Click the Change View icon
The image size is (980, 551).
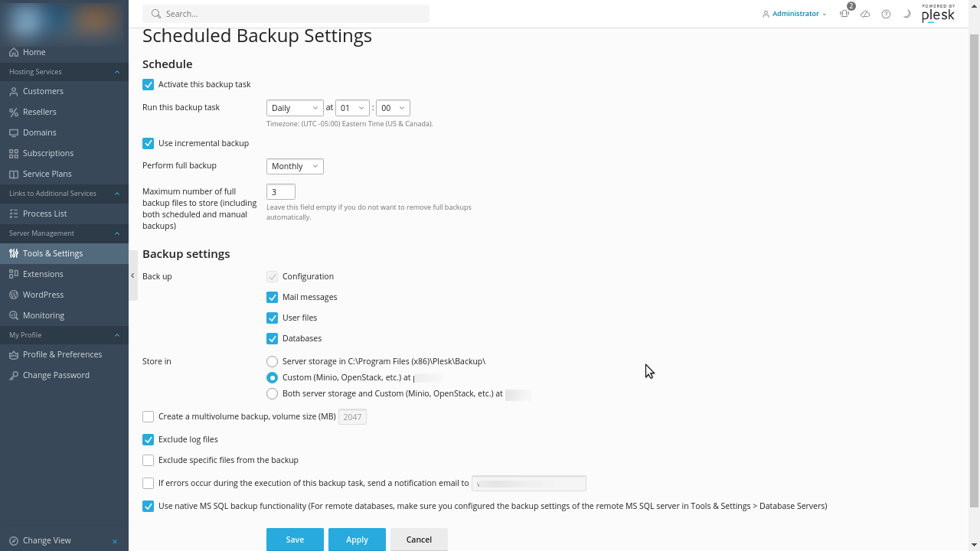tap(14, 540)
